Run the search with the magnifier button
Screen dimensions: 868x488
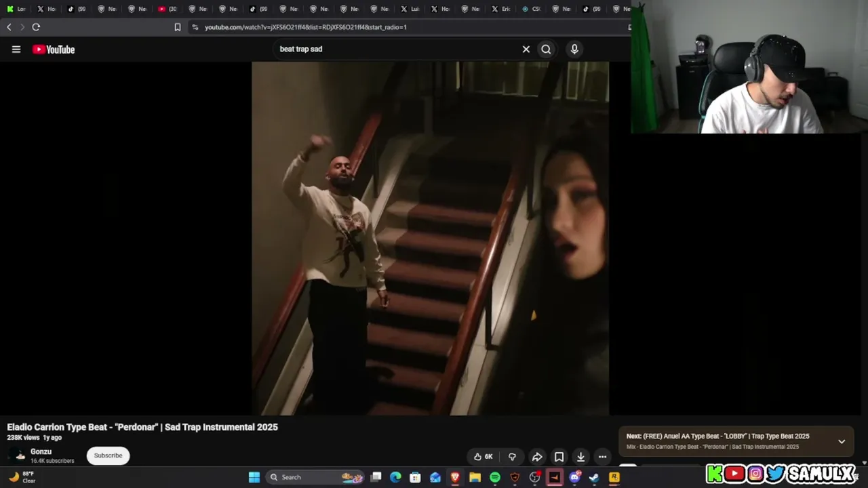[546, 49]
